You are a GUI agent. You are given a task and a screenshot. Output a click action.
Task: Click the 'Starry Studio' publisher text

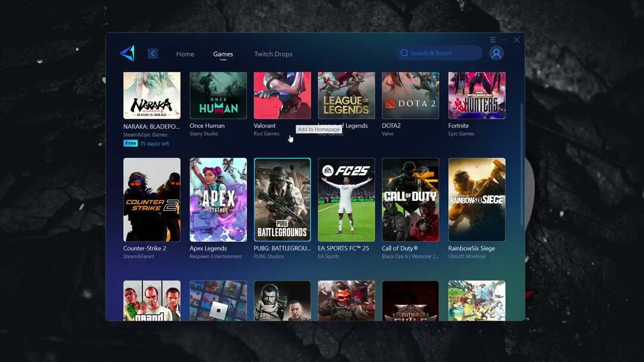pos(204,134)
